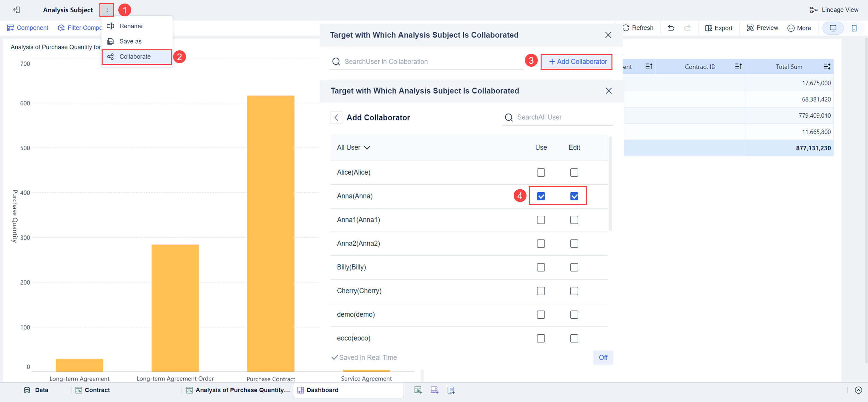Turn off Saved in Real Time
This screenshot has height=402, width=868.
pos(603,357)
